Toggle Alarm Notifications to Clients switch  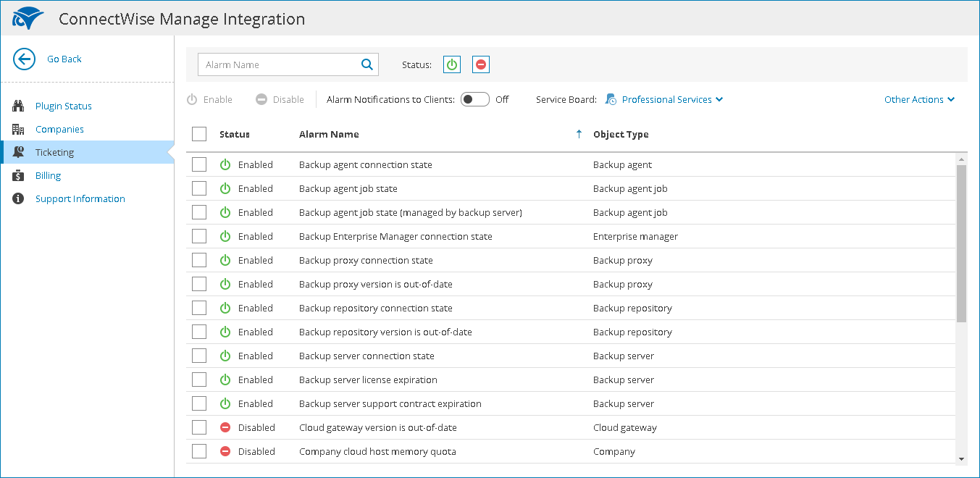click(475, 100)
